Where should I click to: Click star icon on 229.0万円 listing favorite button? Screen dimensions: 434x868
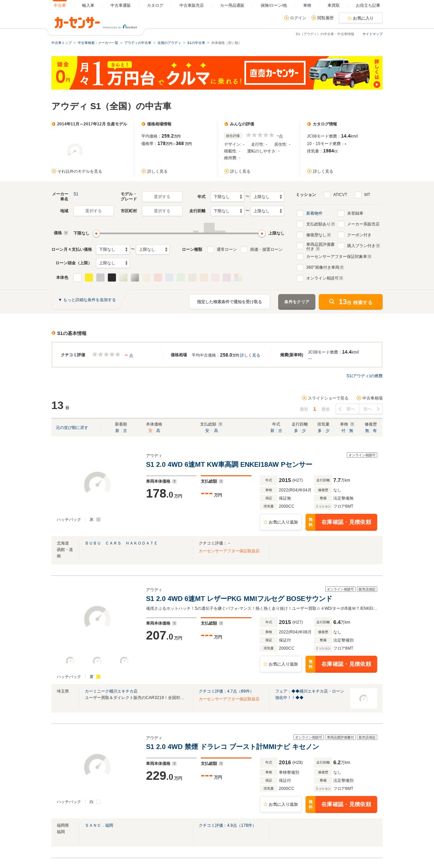(266, 804)
